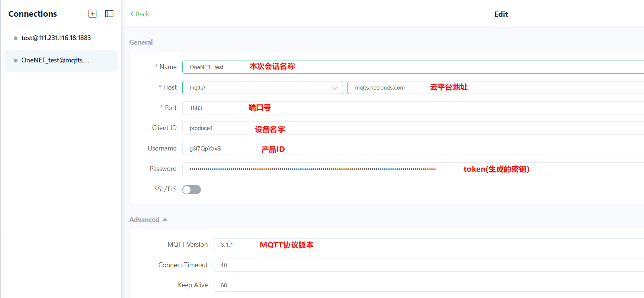
Task: Select the OneNET_test connection in sidebar
Action: click(x=55, y=60)
